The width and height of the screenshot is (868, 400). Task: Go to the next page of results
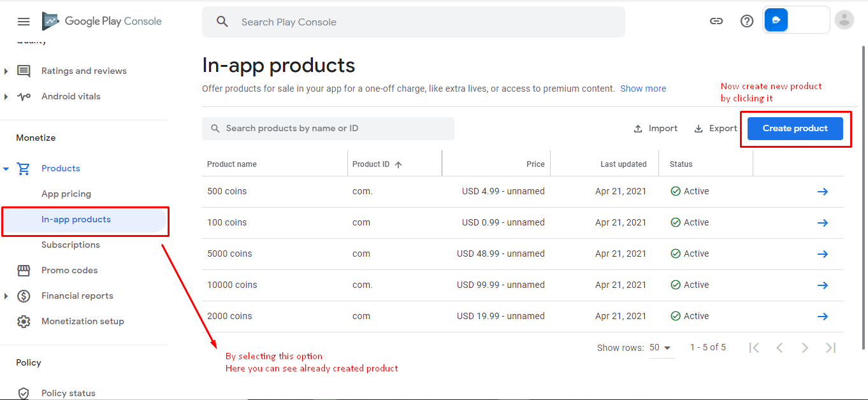click(x=805, y=348)
